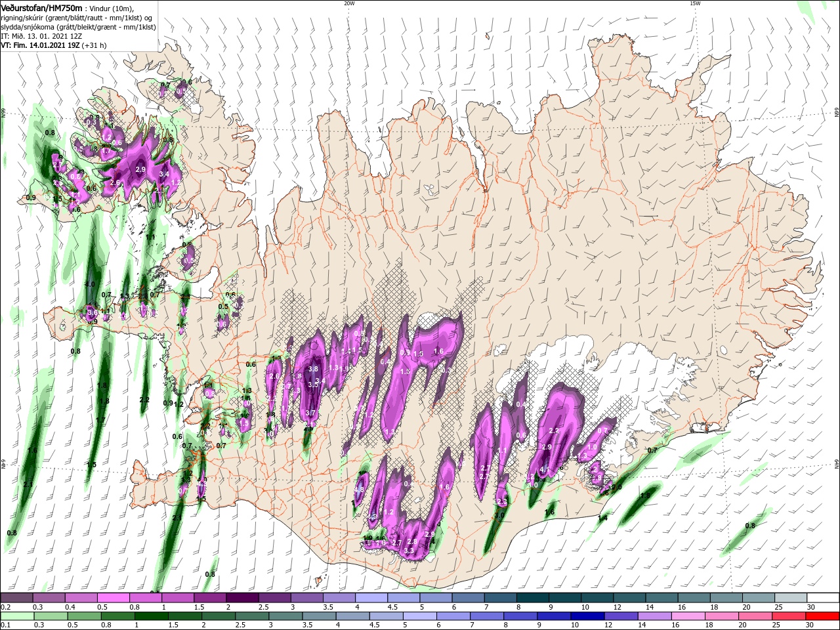840x630 pixels.
Task: Pick the darkest purple 2 swatch on upper snow scale
Action: (242, 598)
